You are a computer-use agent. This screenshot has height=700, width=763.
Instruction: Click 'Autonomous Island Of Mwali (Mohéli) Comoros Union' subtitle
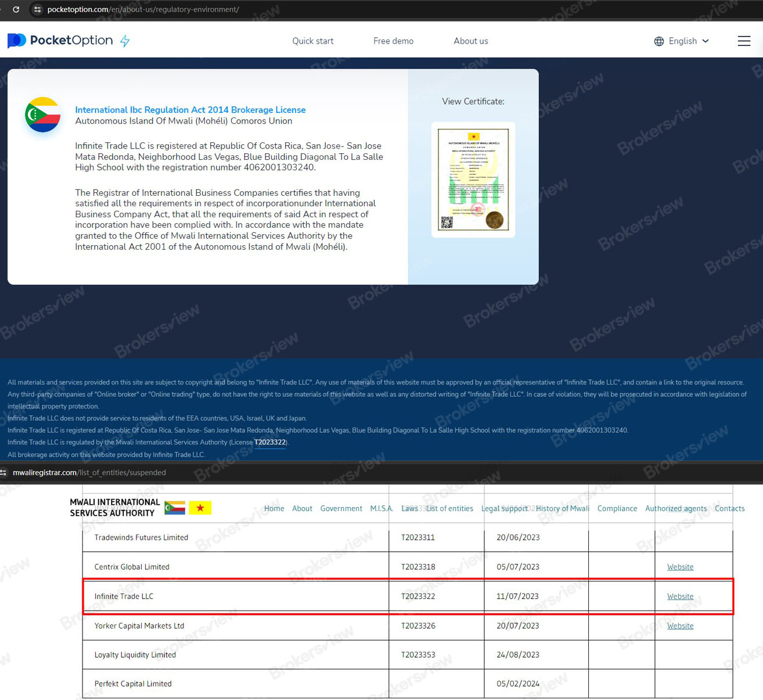[183, 121]
